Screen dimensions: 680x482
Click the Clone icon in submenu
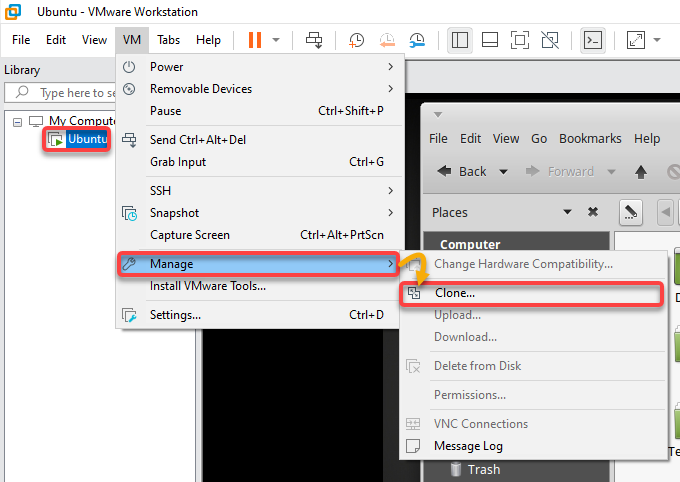point(414,293)
